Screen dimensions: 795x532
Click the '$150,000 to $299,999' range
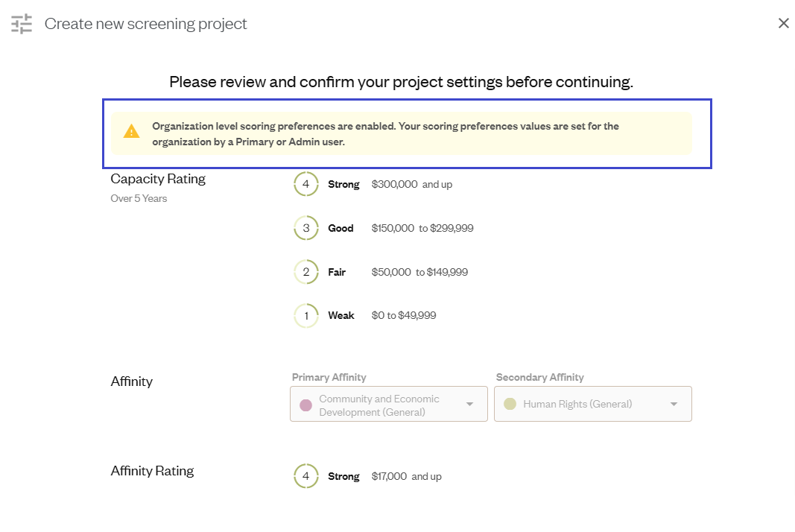coord(422,228)
